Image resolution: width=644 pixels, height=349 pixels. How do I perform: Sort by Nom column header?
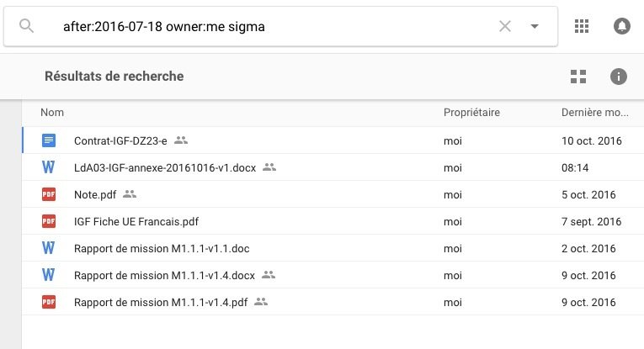[52, 112]
